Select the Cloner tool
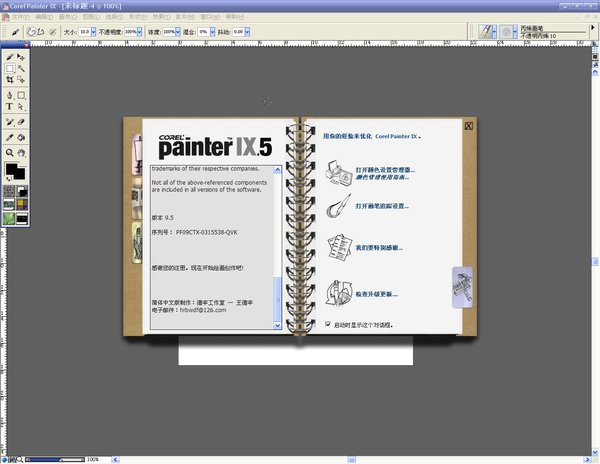 point(10,122)
